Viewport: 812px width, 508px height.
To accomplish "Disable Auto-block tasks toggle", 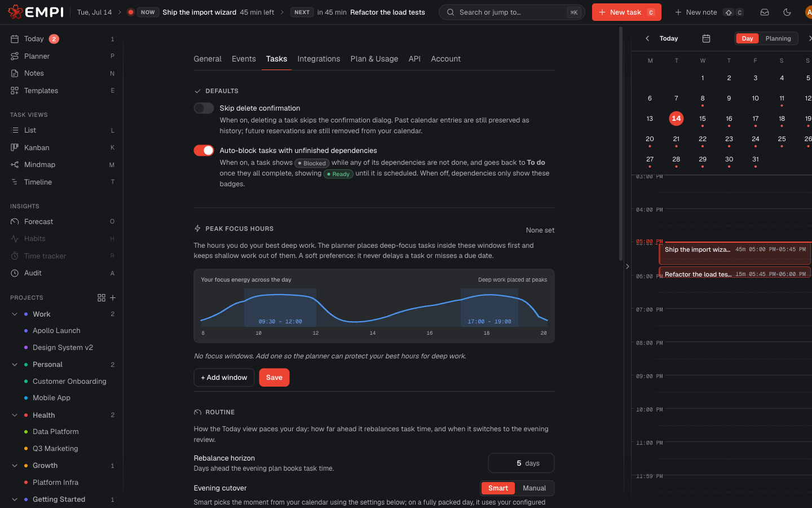I will coord(204,150).
